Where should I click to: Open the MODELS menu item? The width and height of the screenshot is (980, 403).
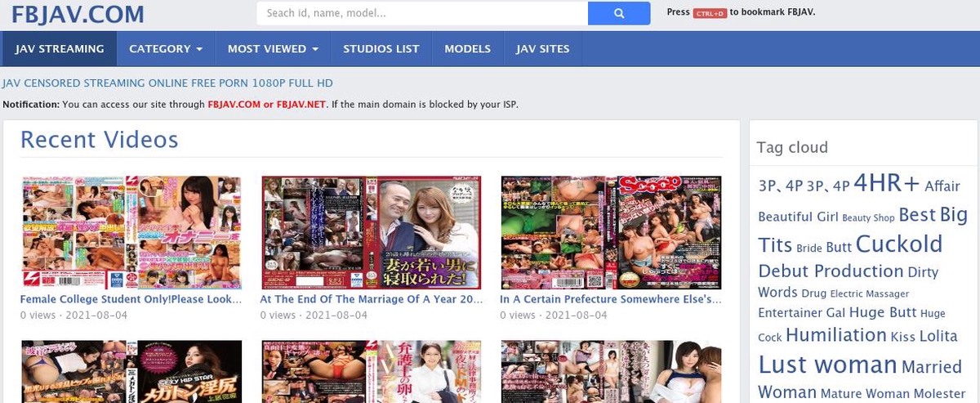click(467, 49)
